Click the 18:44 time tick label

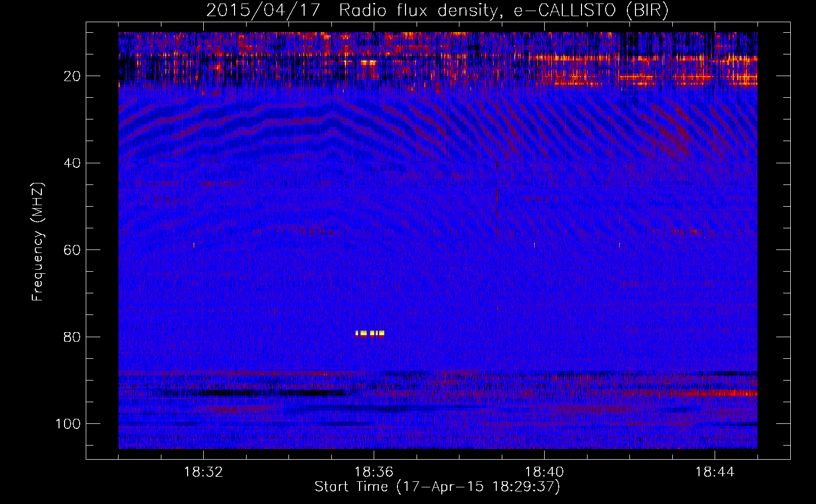coord(715,472)
